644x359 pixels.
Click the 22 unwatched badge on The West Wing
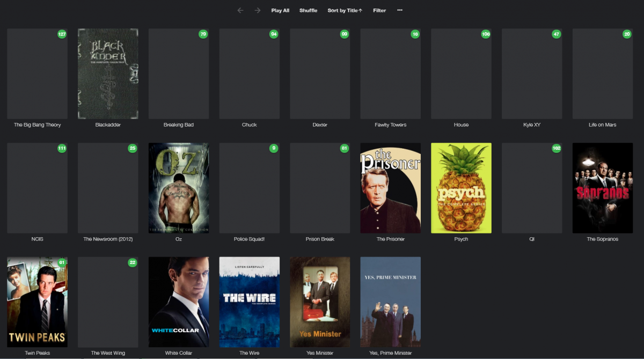pos(133,262)
